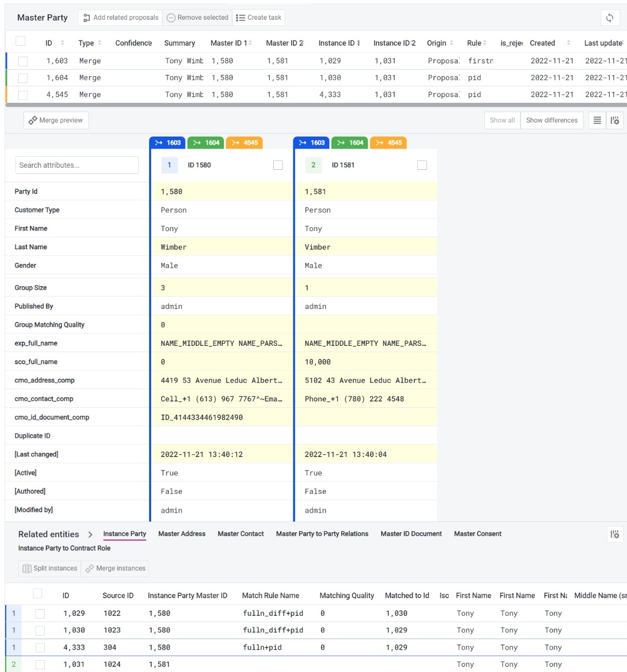This screenshot has width=627, height=672.
Task: Sort proposals by the Created column arrows
Action: click(568, 43)
